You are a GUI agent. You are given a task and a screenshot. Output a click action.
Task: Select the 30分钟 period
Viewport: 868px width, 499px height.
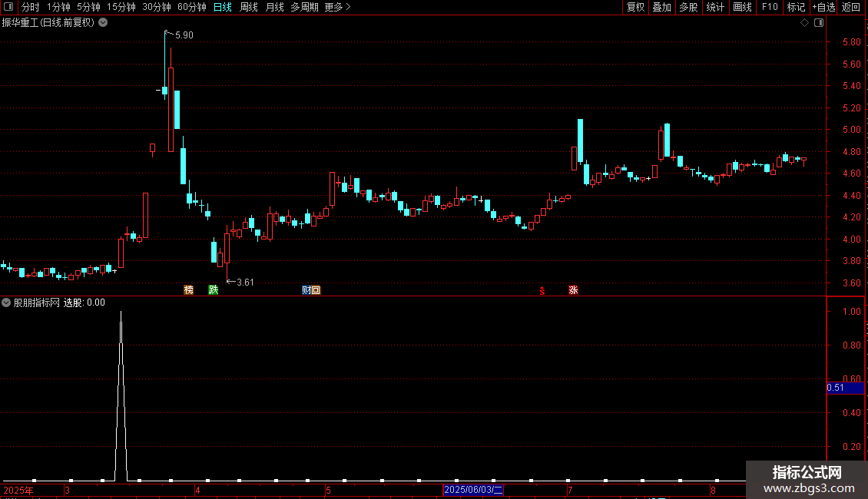(157, 7)
